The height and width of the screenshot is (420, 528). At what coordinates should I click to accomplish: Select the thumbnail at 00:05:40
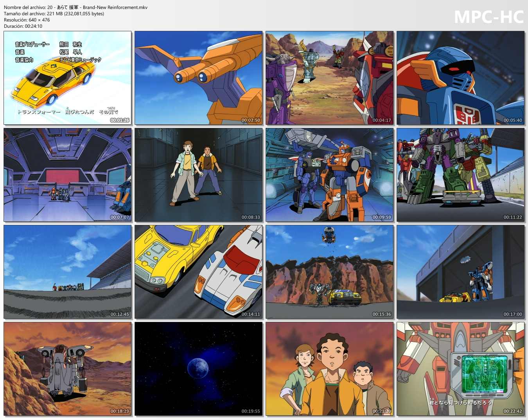point(460,78)
